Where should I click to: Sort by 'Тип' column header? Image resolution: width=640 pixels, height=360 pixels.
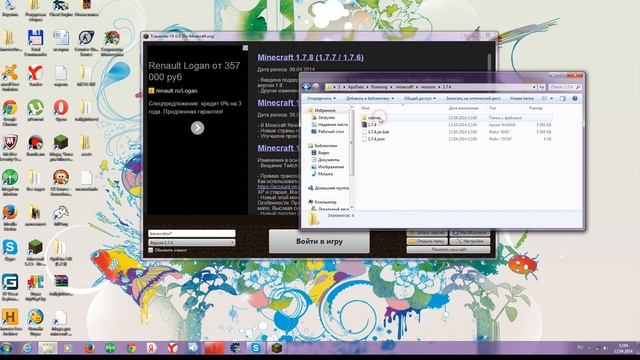492,108
